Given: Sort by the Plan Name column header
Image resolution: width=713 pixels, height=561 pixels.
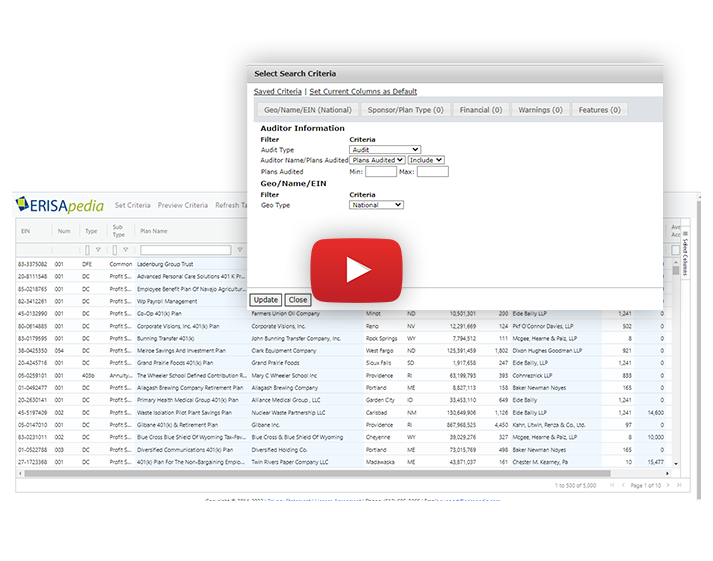Looking at the screenshot, I should coord(154,231).
